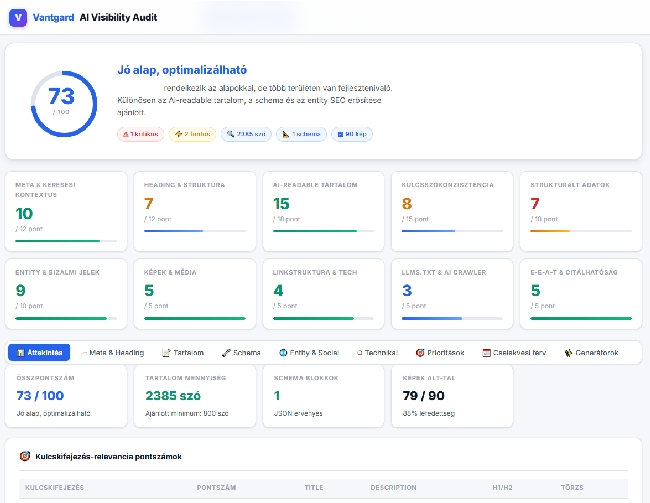
Task: Click the red kritikus warning badge
Action: tap(141, 134)
